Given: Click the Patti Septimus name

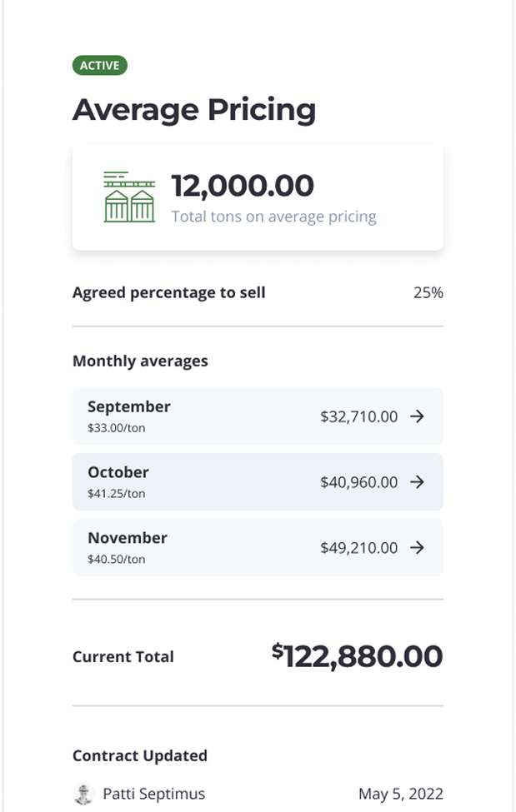Looking at the screenshot, I should (153, 794).
